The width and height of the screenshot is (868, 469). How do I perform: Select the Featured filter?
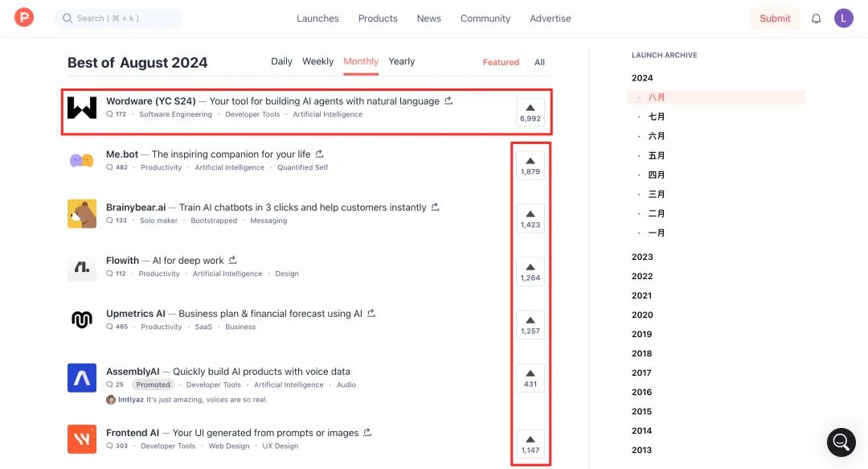tap(501, 62)
